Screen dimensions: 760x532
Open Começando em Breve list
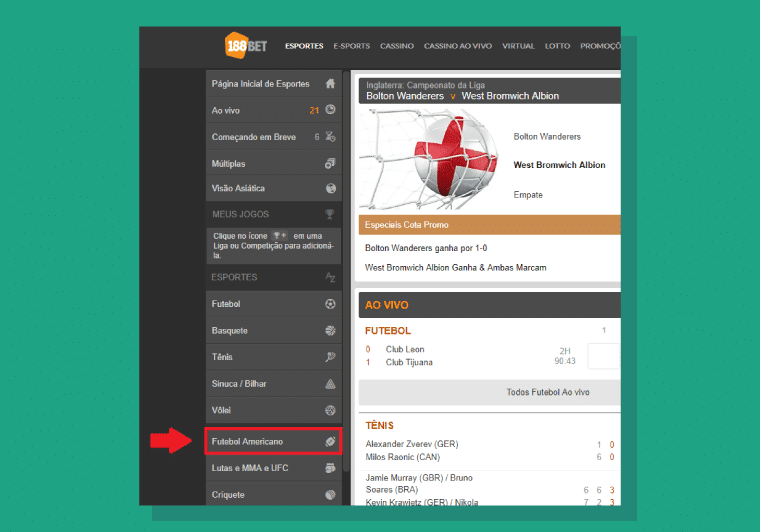[x=274, y=137]
